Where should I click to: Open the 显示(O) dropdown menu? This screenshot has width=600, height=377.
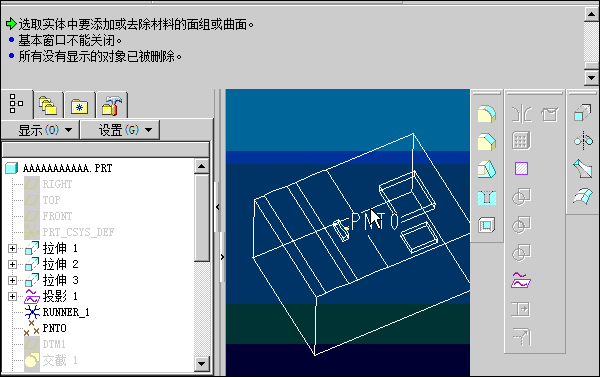pyautogui.click(x=41, y=130)
